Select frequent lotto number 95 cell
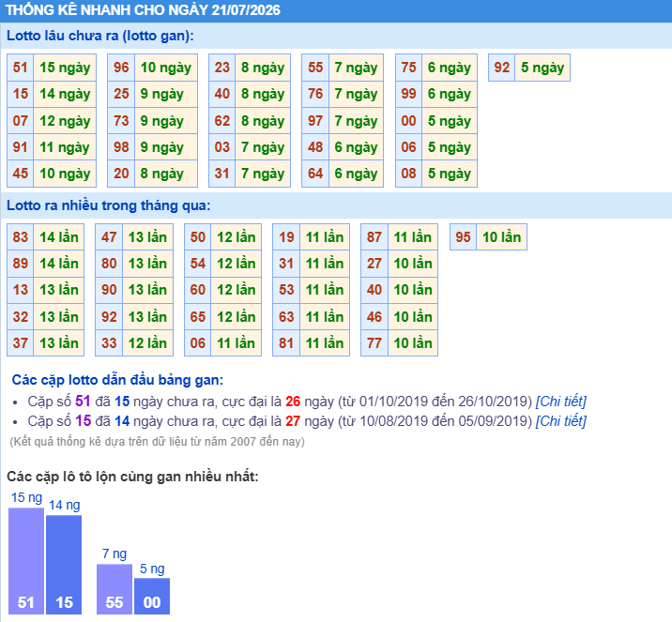Viewport: 672px width, 622px height. tap(464, 237)
